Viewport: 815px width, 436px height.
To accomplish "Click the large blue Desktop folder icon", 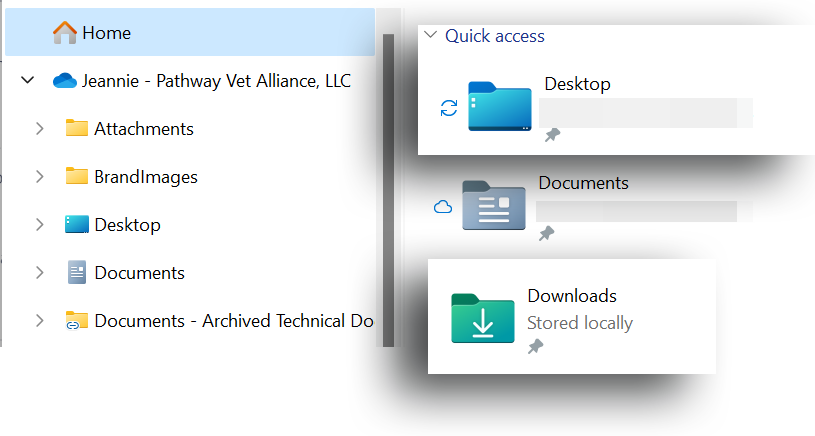I will [499, 106].
